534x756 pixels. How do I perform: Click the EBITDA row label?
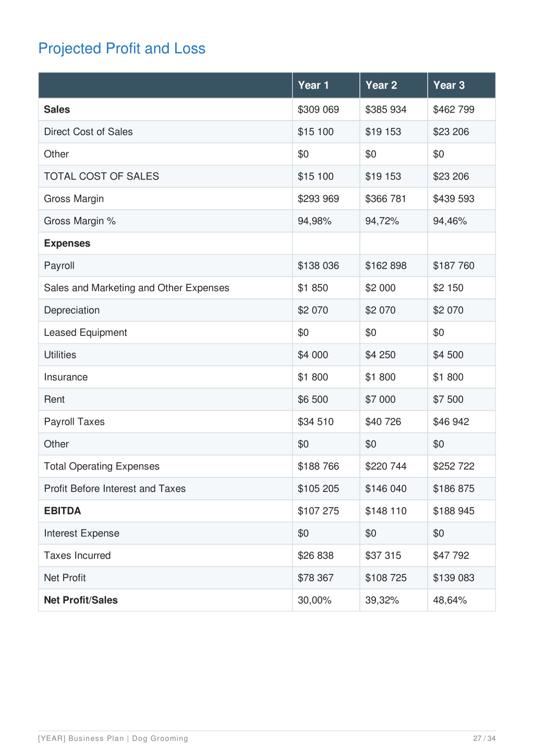(63, 511)
